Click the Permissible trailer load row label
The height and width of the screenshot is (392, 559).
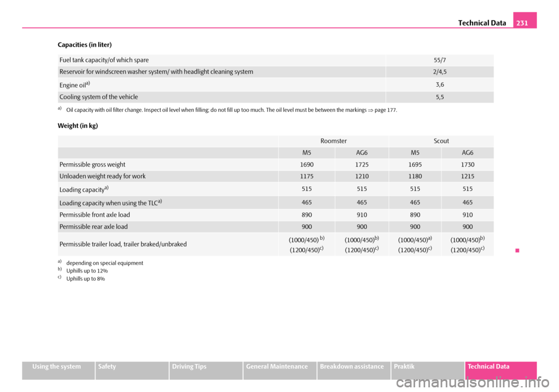click(x=123, y=244)
